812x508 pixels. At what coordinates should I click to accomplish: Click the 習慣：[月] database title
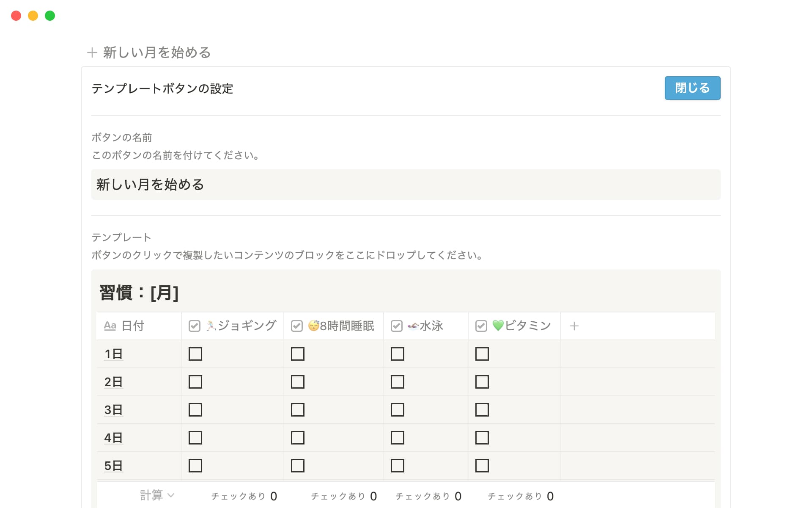coord(139,293)
